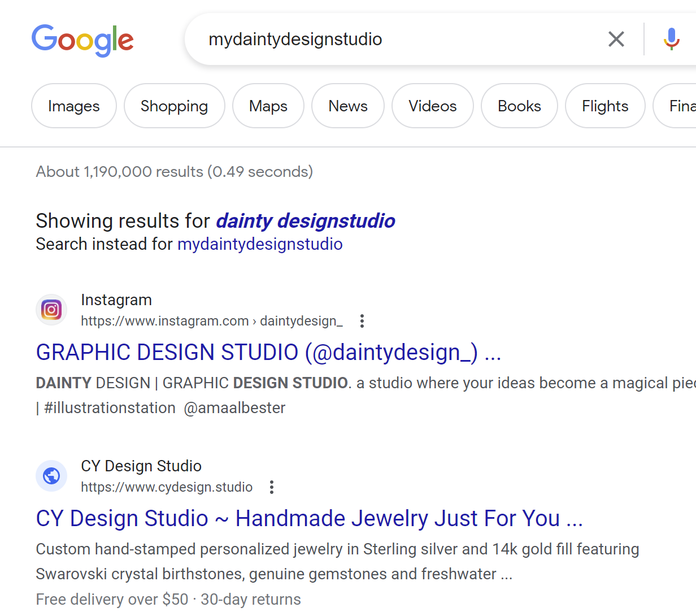The image size is (696, 616).
Task: Go to the Videos filter tab
Action: point(433,106)
